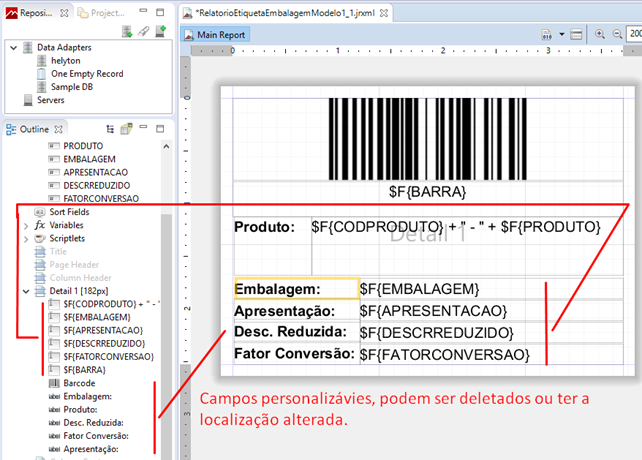642x460 pixels.
Task: Minimize the Repository panel
Action: 143,11
